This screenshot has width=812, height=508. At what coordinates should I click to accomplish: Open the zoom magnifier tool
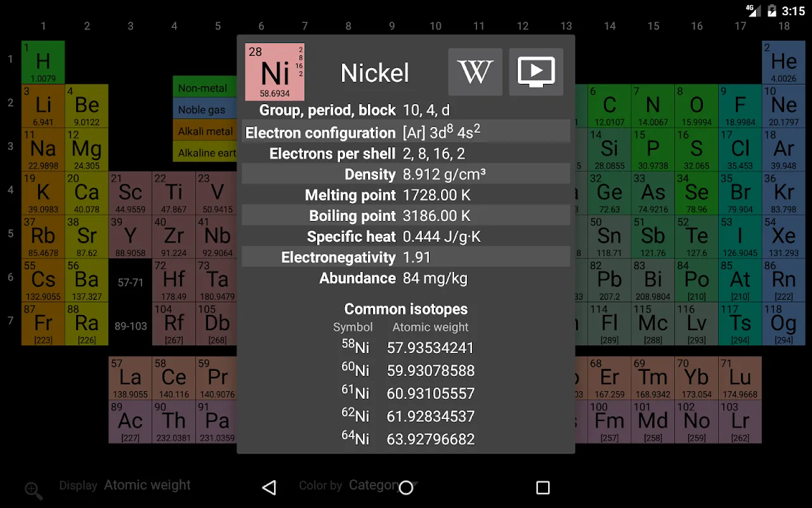(33, 490)
